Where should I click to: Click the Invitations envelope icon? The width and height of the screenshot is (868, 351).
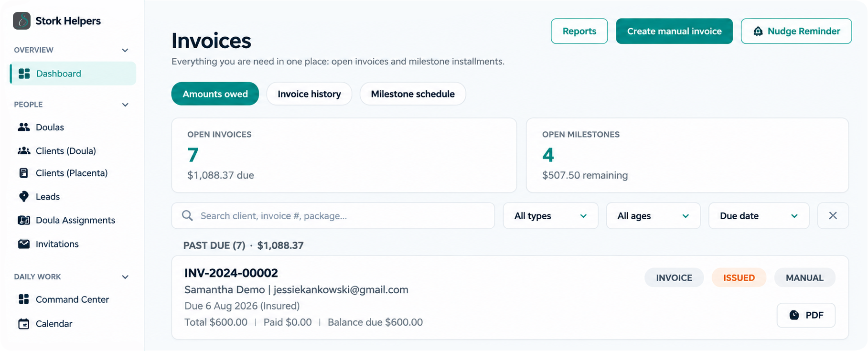point(24,244)
